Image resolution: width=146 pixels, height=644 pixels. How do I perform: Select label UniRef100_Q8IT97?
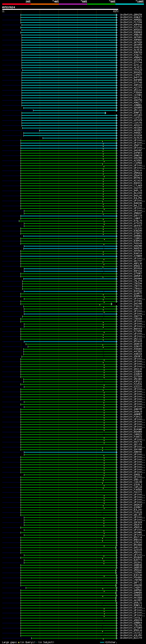131,261
